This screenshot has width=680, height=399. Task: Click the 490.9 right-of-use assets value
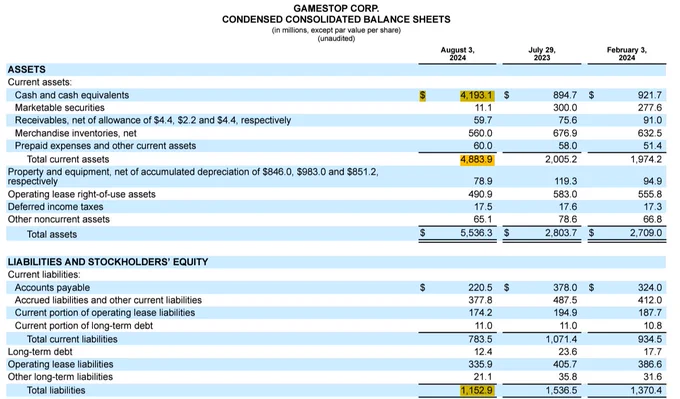click(x=480, y=194)
